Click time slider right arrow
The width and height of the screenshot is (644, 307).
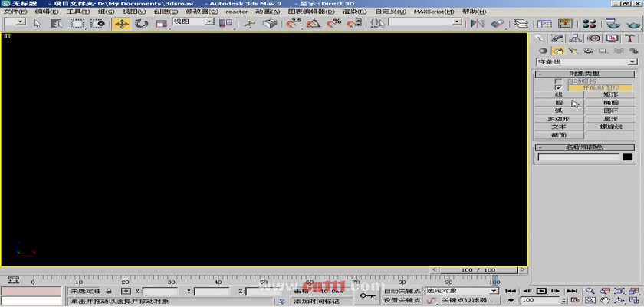[x=523, y=270]
